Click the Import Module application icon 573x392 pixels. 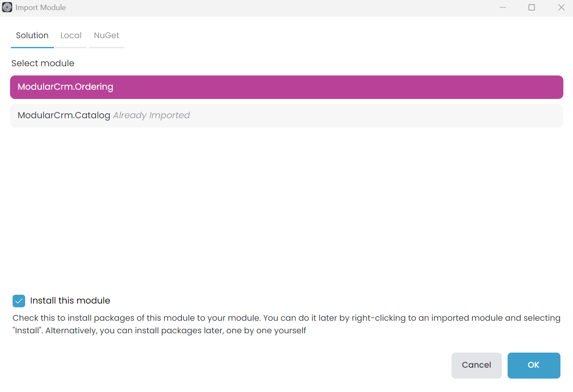[x=7, y=7]
